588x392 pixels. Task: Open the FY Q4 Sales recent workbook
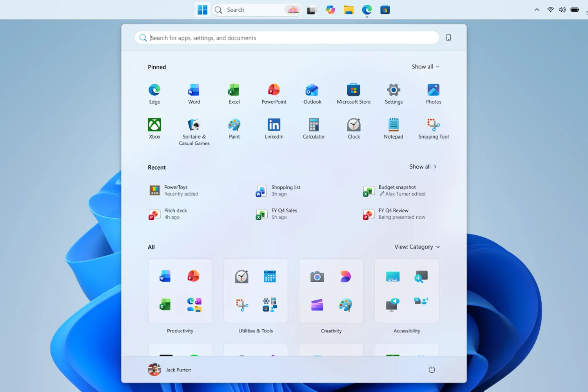277,214
